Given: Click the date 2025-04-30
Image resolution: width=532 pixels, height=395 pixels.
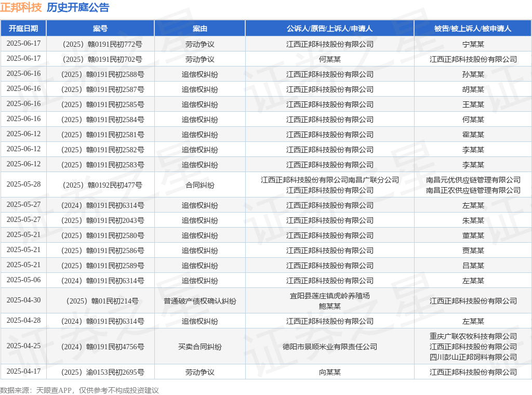Looking at the screenshot, I should 23,300.
